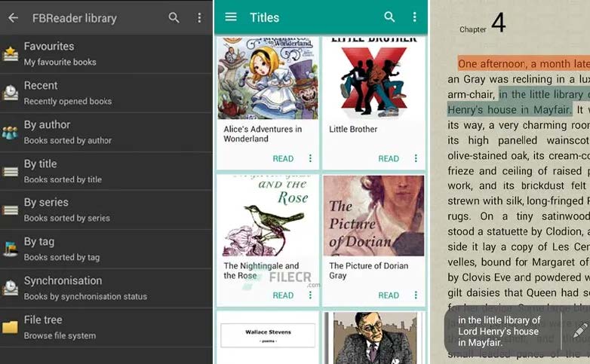Click 'Books sorted by title' subtitle
This screenshot has height=364, width=590.
[x=63, y=179]
